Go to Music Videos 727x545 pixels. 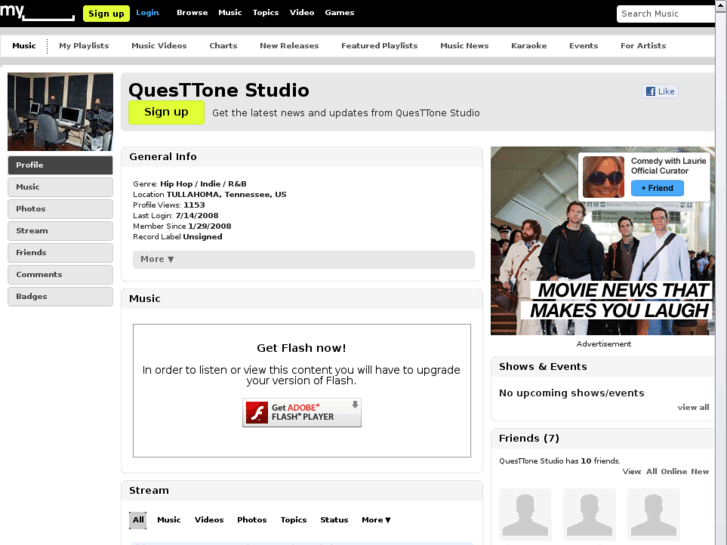(x=159, y=45)
